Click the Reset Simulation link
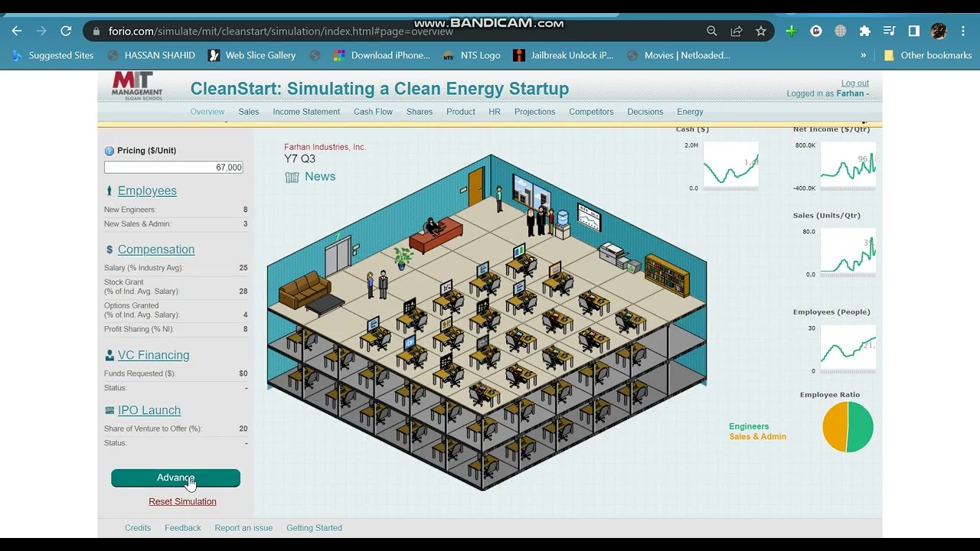 coord(182,501)
